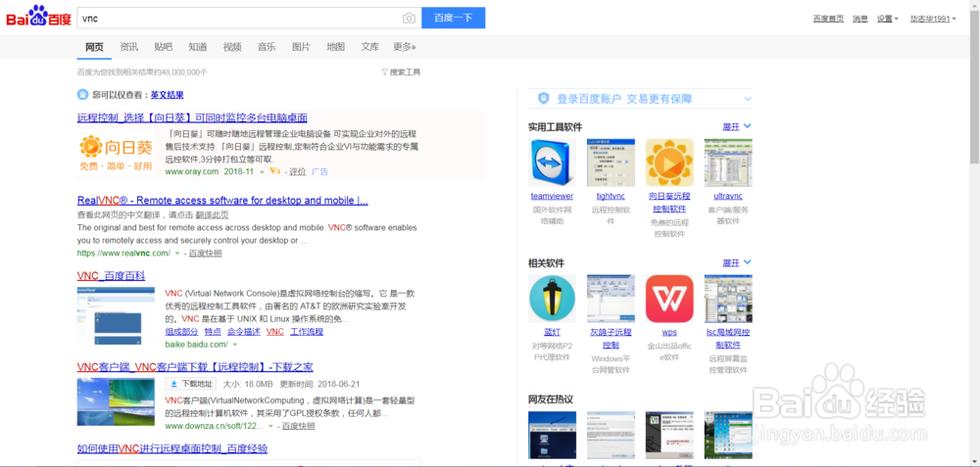Click the download icon in 下载地址 button
The width and height of the screenshot is (980, 467).
(173, 384)
